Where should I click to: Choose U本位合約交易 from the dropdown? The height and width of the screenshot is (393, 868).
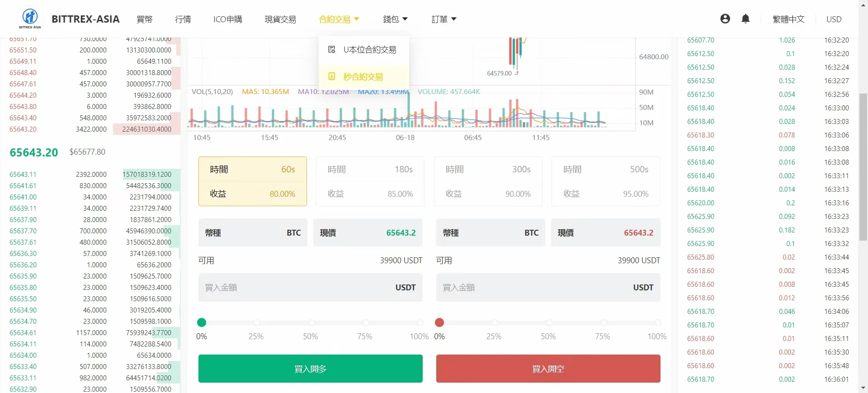tap(364, 50)
